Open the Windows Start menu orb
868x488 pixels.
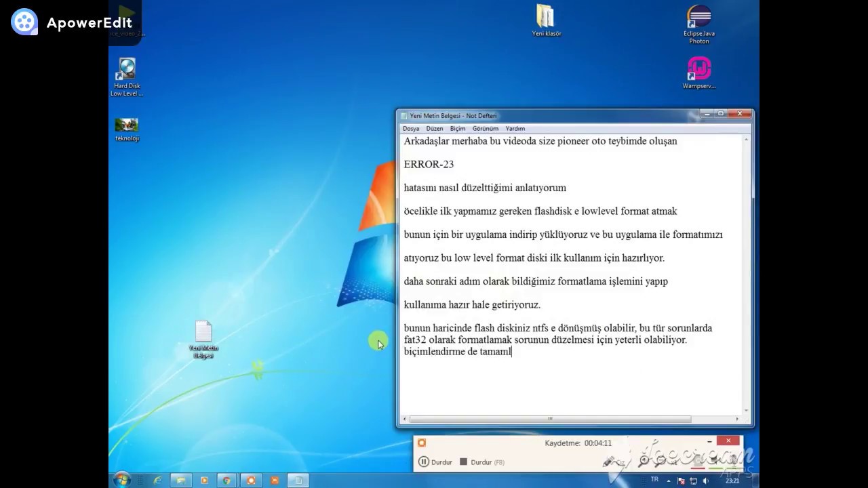coord(122,480)
